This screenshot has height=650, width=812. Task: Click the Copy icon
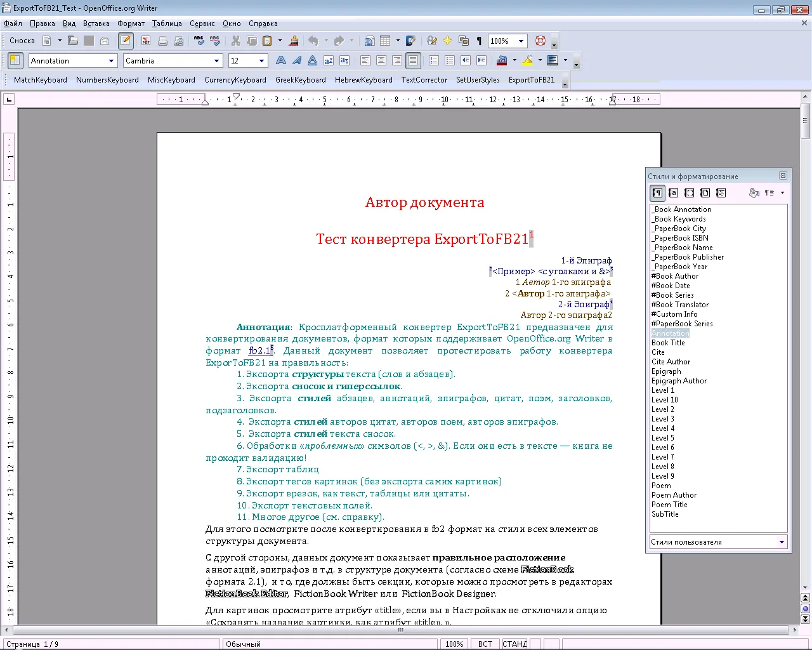pyautogui.click(x=252, y=41)
